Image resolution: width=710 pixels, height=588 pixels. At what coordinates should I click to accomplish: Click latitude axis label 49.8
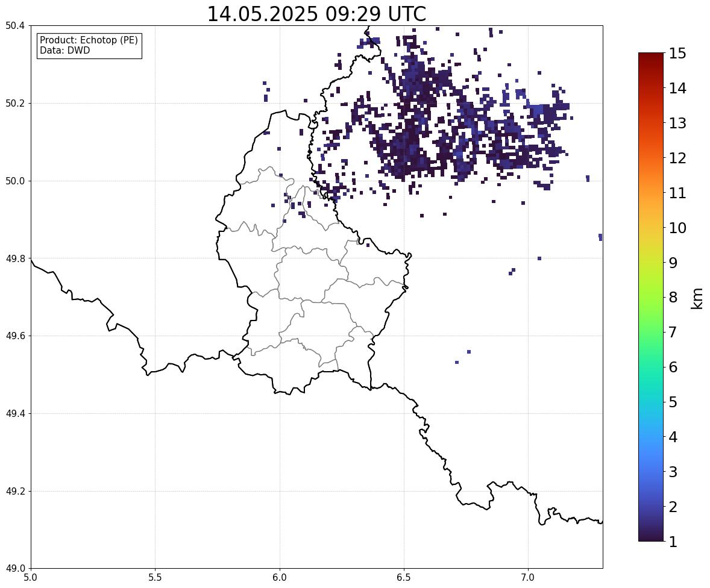tap(14, 258)
